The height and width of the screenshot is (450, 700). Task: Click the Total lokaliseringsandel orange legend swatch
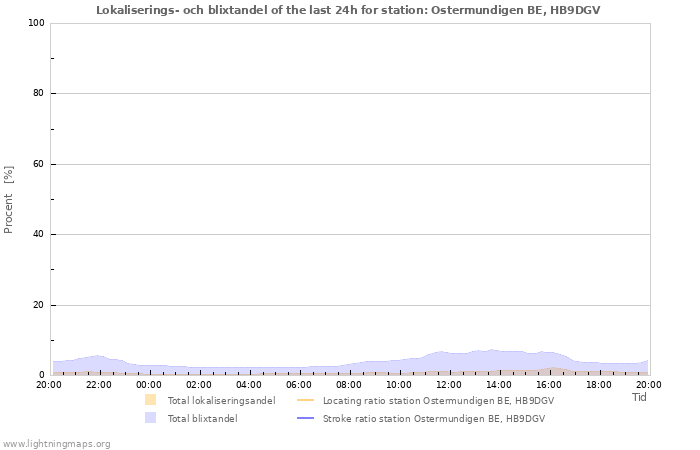pyautogui.click(x=150, y=400)
